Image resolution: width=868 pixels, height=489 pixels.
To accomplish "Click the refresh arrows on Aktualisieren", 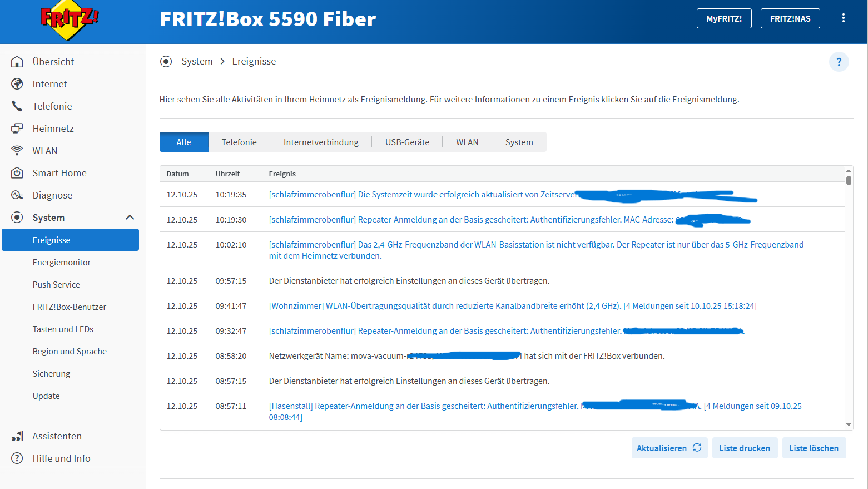I will (697, 448).
